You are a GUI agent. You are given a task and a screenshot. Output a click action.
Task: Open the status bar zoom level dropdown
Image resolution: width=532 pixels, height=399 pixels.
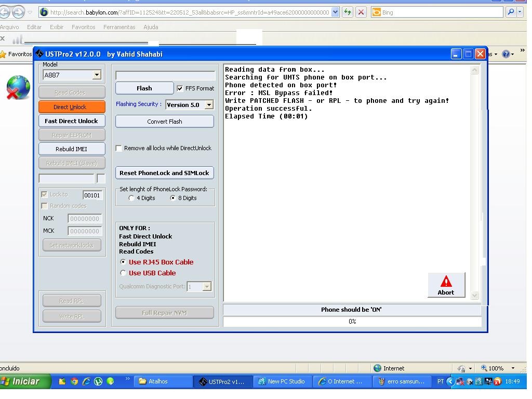click(x=513, y=368)
